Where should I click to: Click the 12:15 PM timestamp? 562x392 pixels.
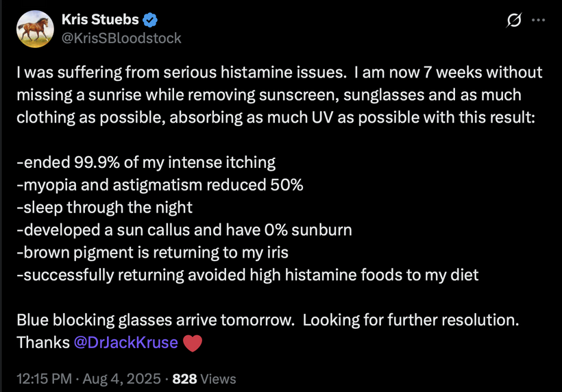44,379
